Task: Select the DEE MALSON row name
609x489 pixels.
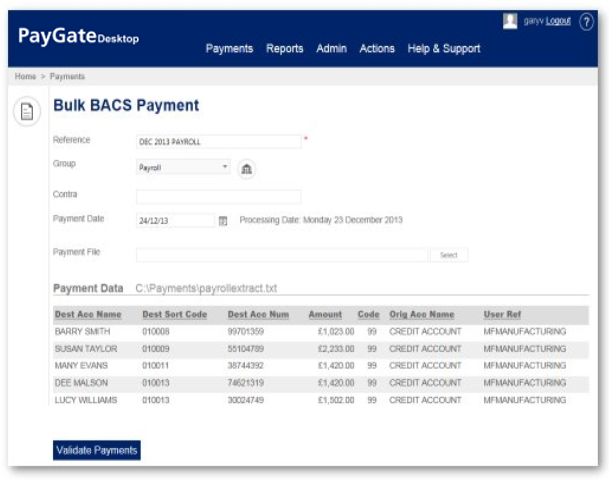Action: coord(81,383)
